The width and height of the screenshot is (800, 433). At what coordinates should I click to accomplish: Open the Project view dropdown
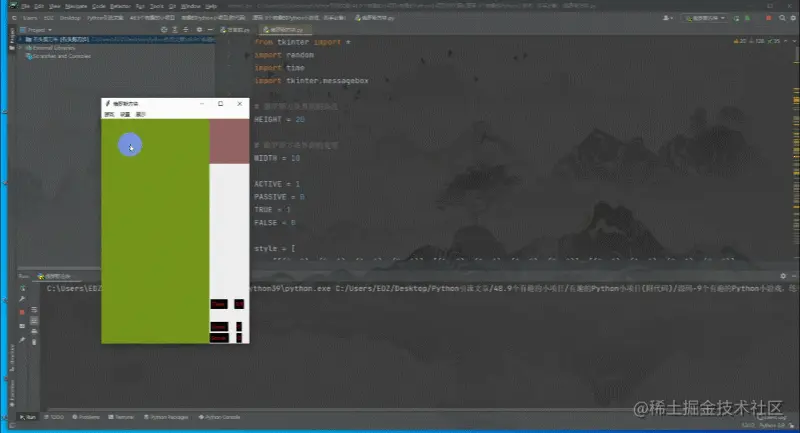36,30
